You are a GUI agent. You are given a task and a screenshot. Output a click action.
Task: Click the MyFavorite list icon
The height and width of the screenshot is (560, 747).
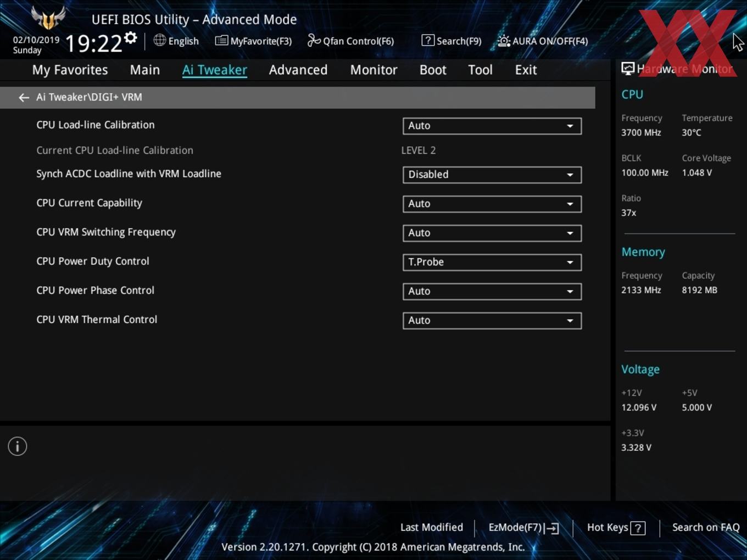[x=221, y=41]
